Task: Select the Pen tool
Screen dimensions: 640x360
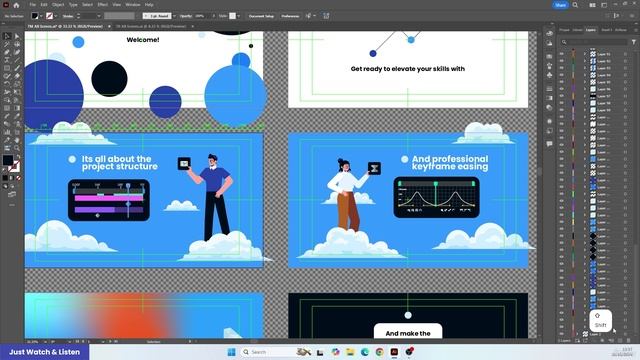Action: (7, 52)
